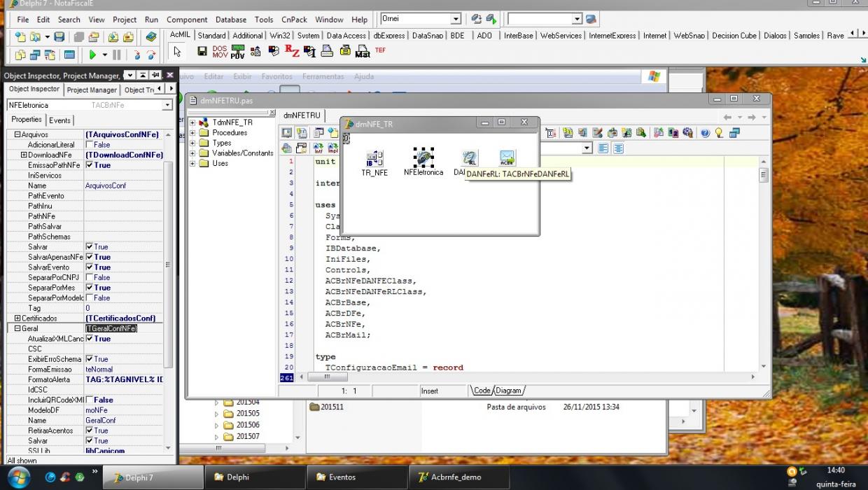Open the Component menu
The image size is (868, 490).
click(187, 20)
